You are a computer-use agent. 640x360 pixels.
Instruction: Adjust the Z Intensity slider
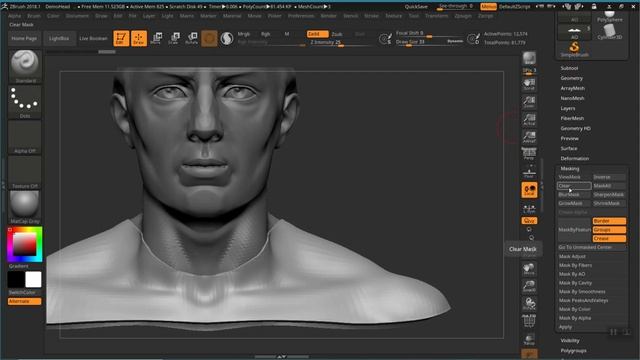tap(340, 42)
